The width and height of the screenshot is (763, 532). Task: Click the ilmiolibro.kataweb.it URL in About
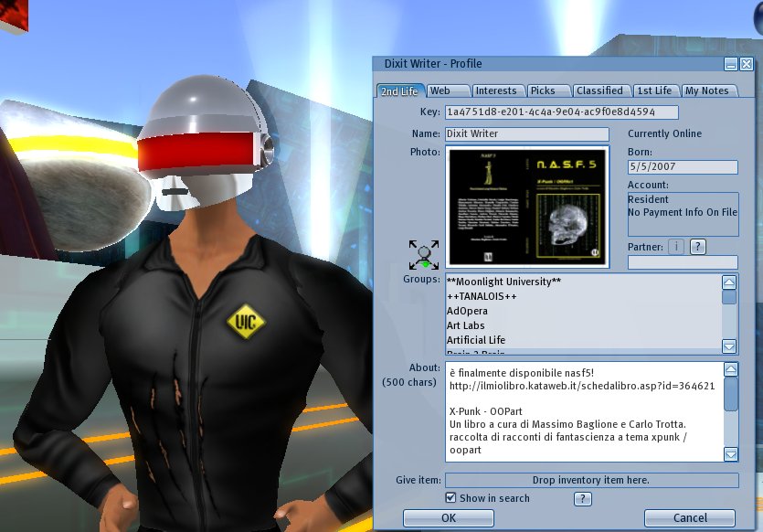pyautogui.click(x=582, y=386)
